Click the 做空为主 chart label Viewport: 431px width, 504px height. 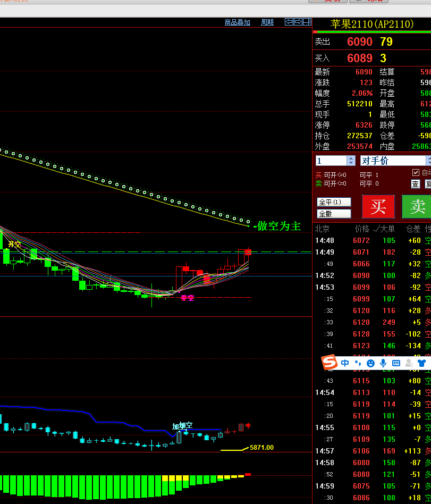[278, 226]
